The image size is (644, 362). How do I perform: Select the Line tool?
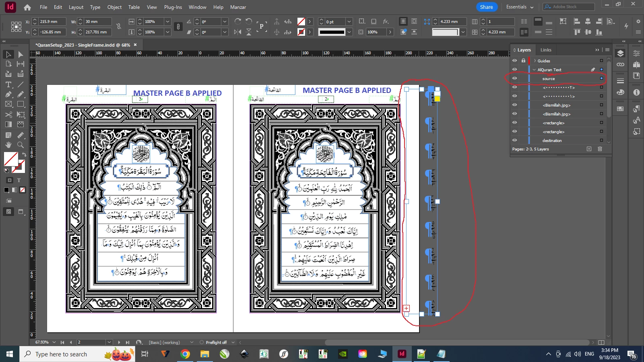(21, 84)
